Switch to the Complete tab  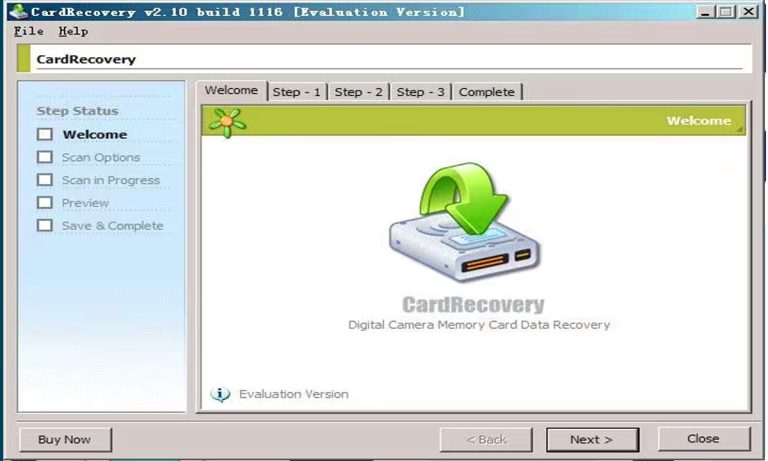click(486, 92)
